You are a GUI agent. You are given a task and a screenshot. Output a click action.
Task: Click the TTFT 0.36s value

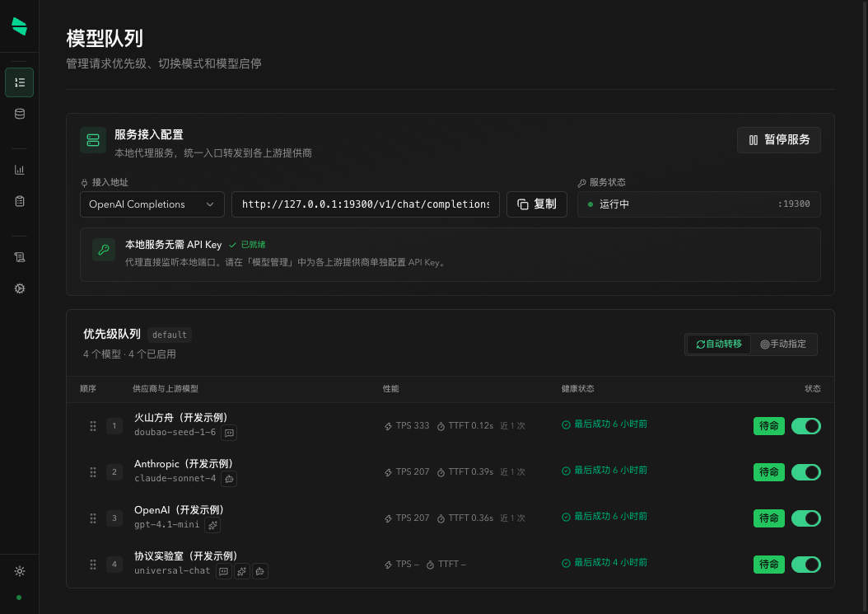click(x=470, y=518)
